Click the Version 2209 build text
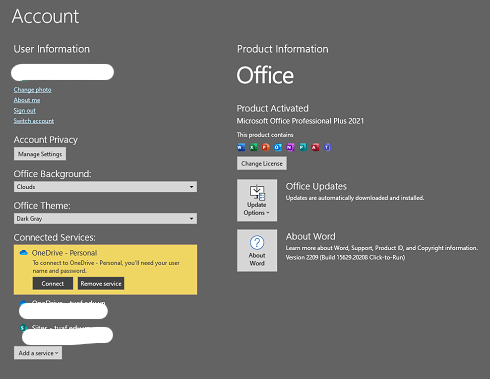The height and width of the screenshot is (379, 490). pos(345,257)
